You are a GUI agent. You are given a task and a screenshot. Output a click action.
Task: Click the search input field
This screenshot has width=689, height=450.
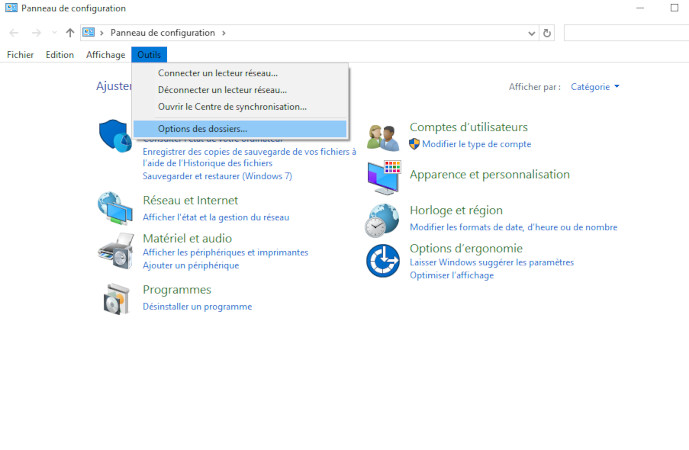tap(626, 33)
